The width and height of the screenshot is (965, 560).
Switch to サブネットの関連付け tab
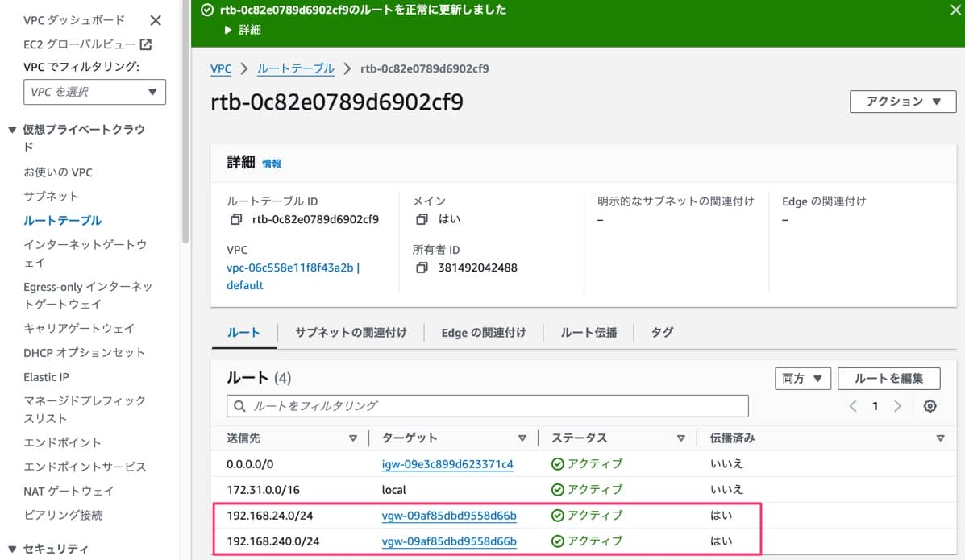click(x=351, y=332)
